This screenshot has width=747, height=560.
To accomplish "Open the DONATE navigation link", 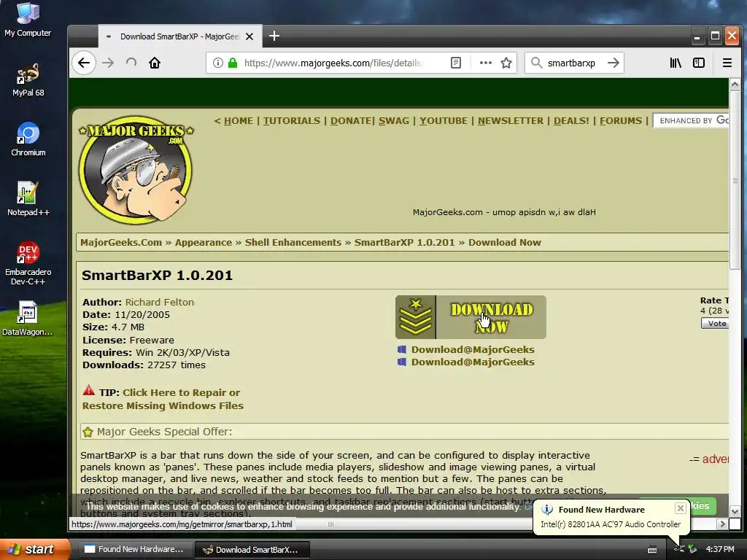I will tap(351, 121).
